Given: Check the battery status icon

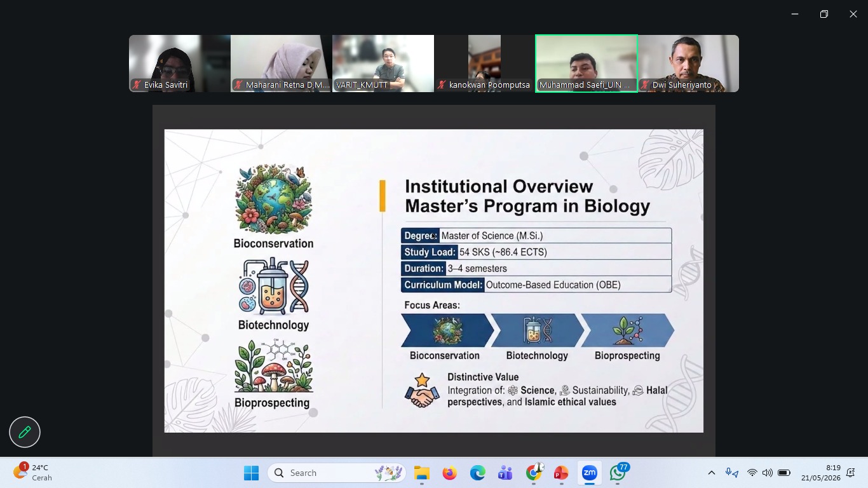Looking at the screenshot, I should click(x=784, y=473).
